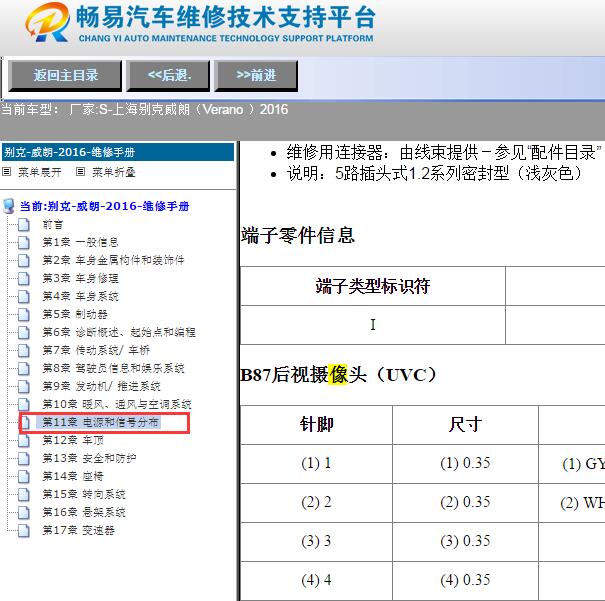Open 第5章 制动器
605x601 pixels.
(x=75, y=314)
